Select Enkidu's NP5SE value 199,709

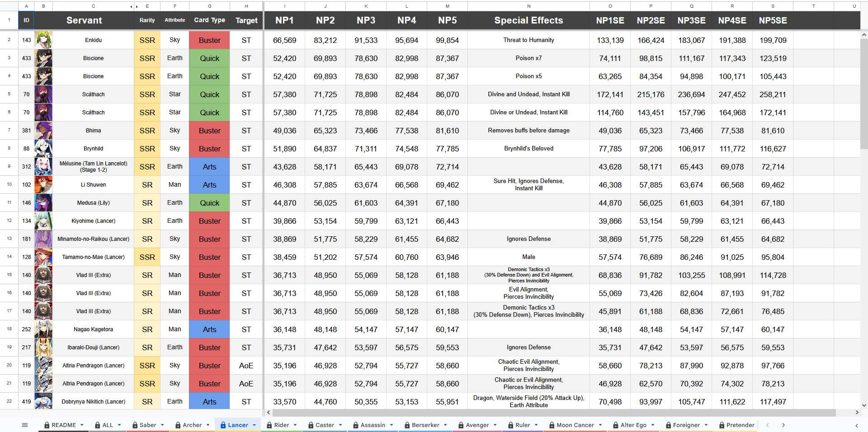coord(773,40)
